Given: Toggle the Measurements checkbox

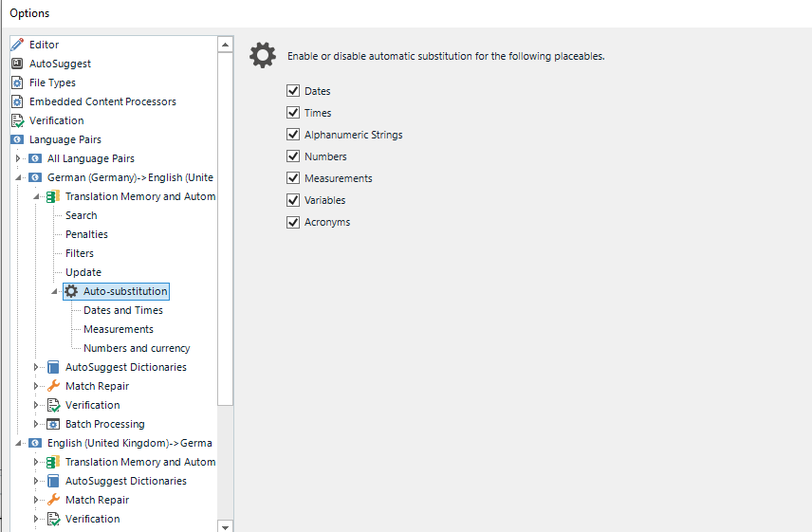Looking at the screenshot, I should point(293,178).
